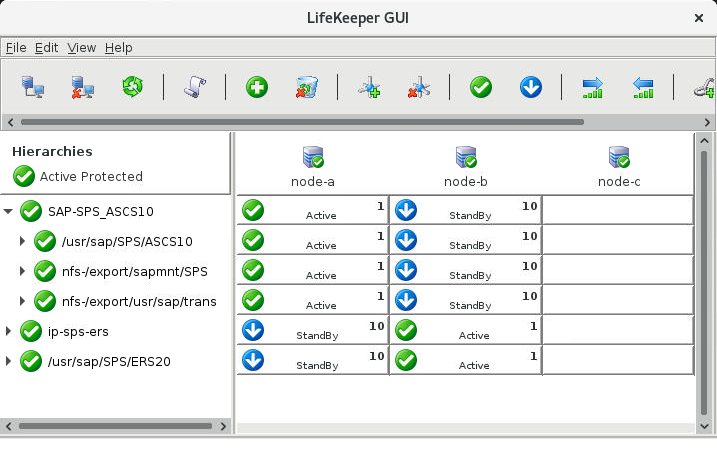
Task: Click the StandBy icon for nfs-/export/usr/sap/trans on node-b
Action: point(406,300)
